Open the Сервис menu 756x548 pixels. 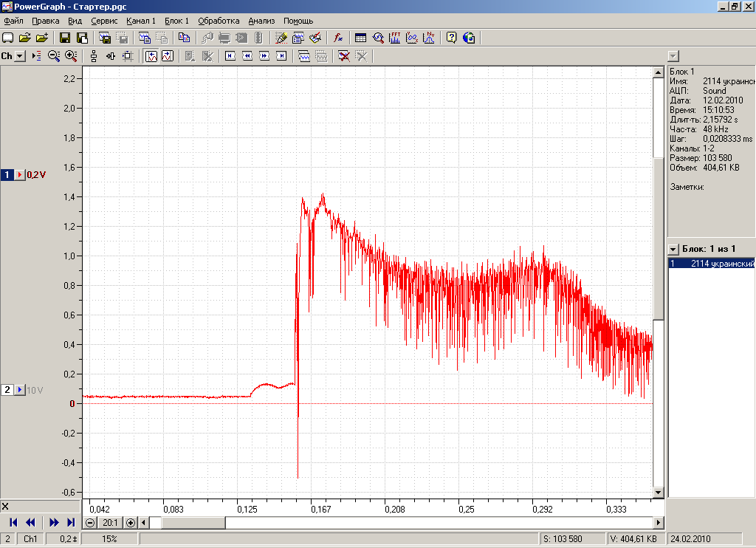point(104,21)
